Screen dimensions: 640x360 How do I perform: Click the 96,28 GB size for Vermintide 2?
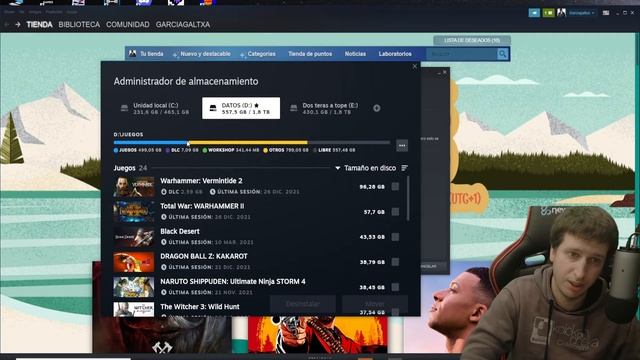click(372, 187)
